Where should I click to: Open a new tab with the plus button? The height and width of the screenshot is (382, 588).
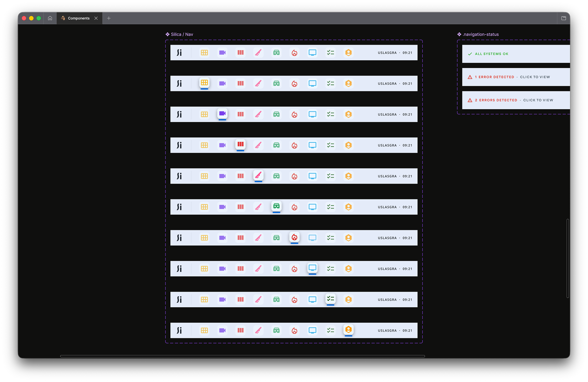click(x=109, y=18)
